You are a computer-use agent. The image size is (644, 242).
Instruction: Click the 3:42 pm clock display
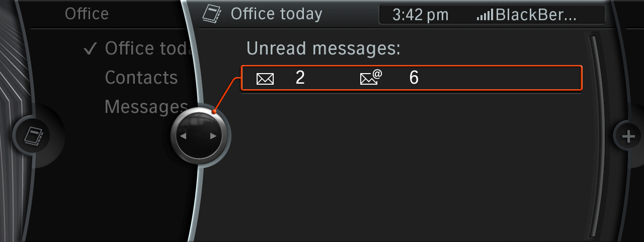[x=420, y=15]
